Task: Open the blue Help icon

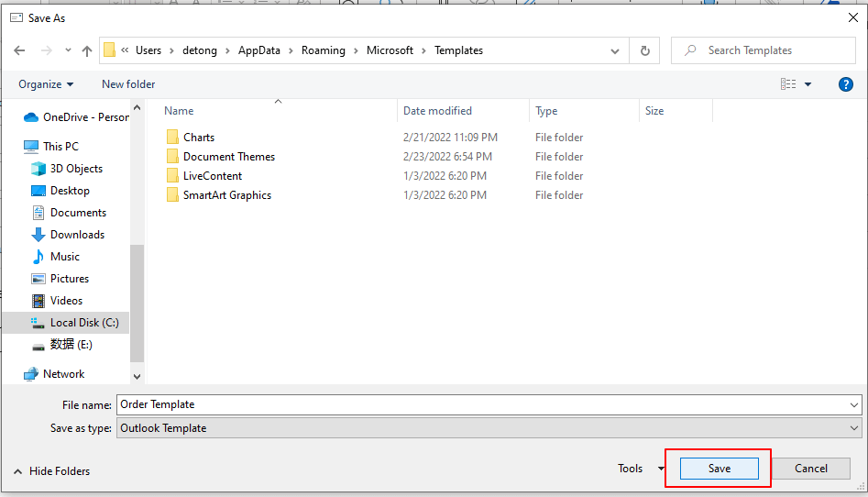Action: coord(845,84)
